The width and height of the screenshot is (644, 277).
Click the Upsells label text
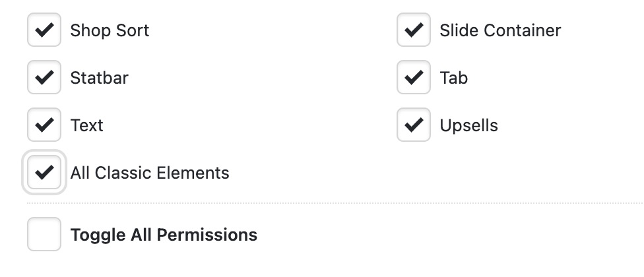coord(468,125)
